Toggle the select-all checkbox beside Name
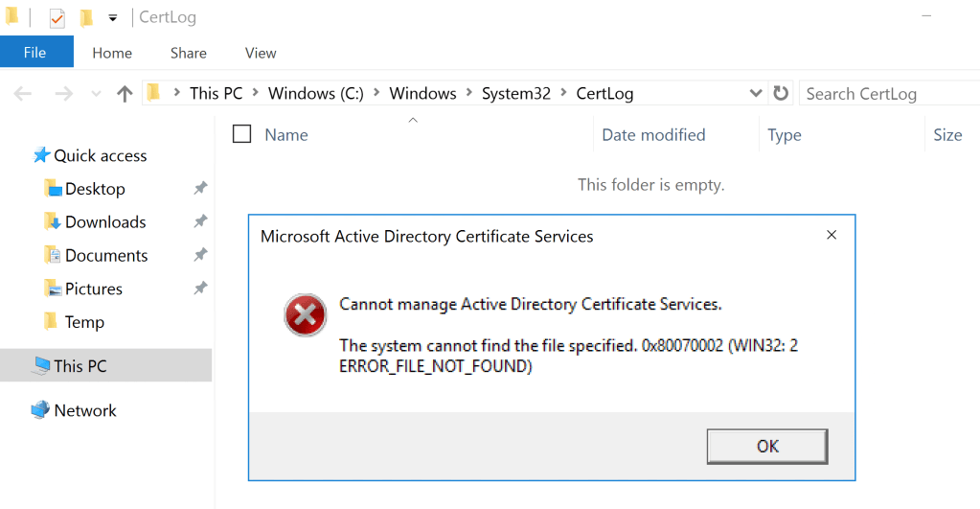Viewport: 980px width, 509px height. (x=242, y=134)
